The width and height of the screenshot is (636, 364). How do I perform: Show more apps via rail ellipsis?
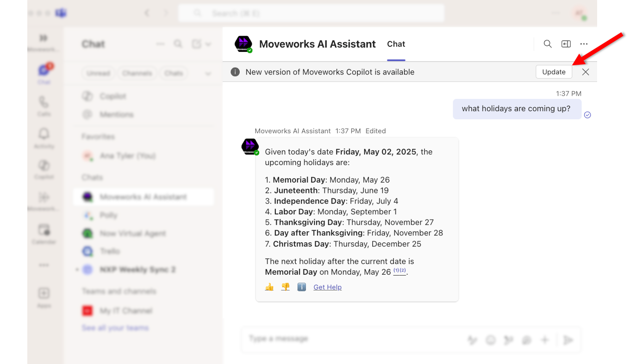[44, 265]
